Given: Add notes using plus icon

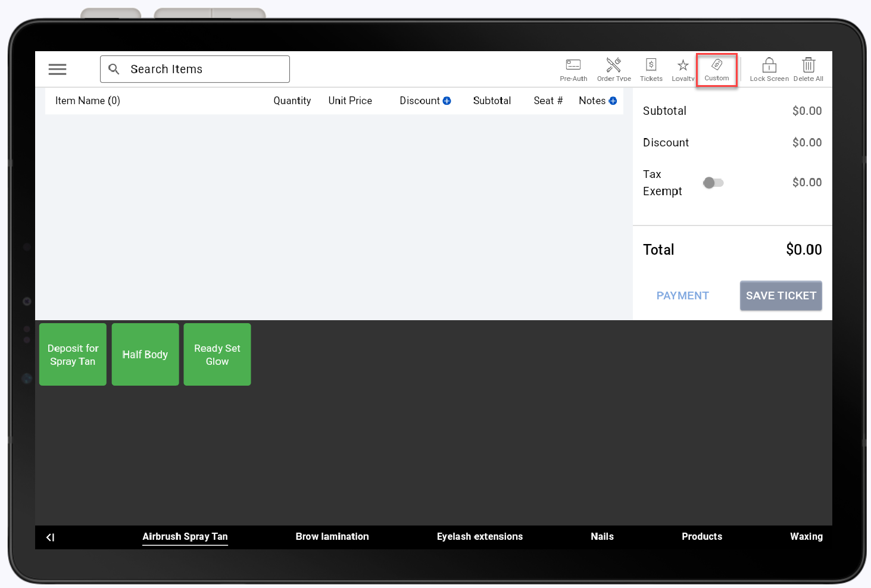Looking at the screenshot, I should [613, 101].
